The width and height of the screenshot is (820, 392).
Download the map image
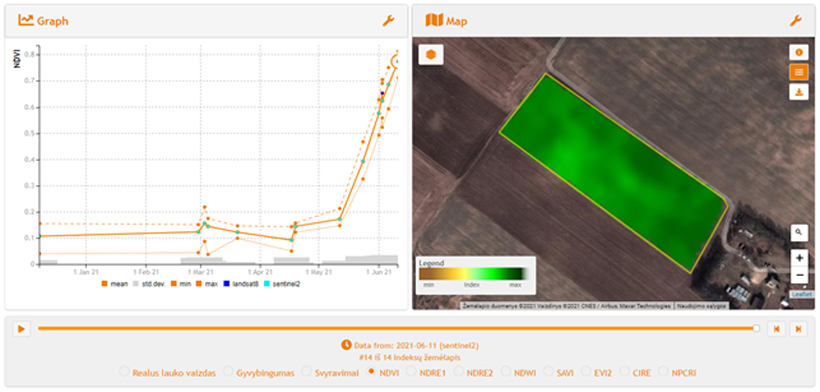[x=798, y=92]
